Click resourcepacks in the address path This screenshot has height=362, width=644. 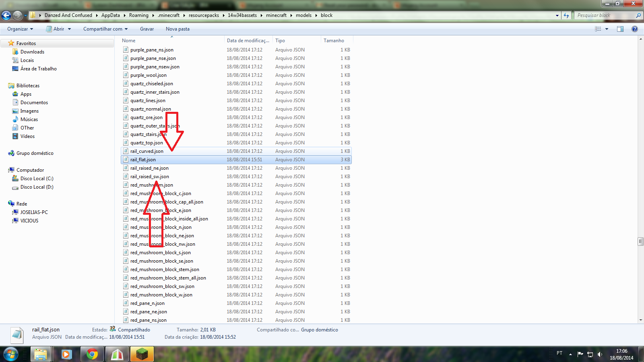click(x=204, y=15)
